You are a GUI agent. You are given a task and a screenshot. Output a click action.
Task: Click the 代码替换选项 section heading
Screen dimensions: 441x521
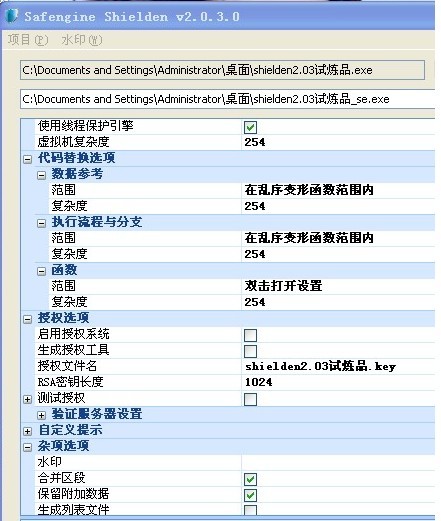(x=76, y=158)
